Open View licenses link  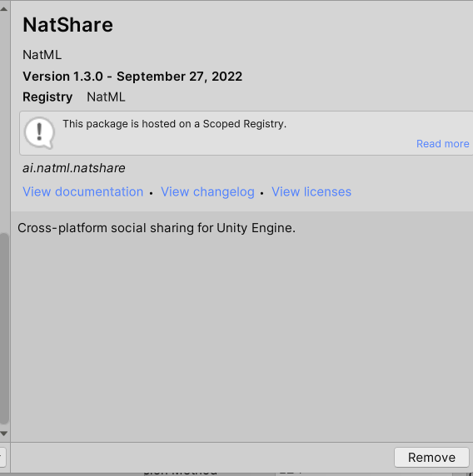coord(311,192)
